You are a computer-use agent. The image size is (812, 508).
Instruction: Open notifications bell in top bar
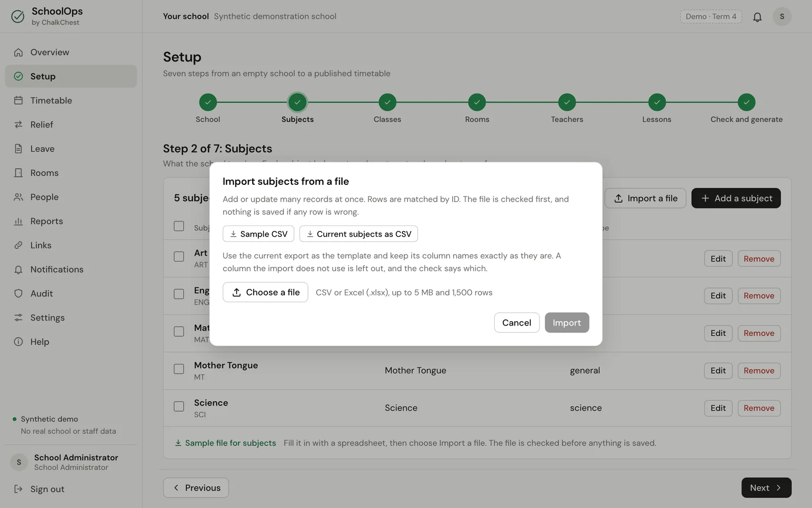757,17
